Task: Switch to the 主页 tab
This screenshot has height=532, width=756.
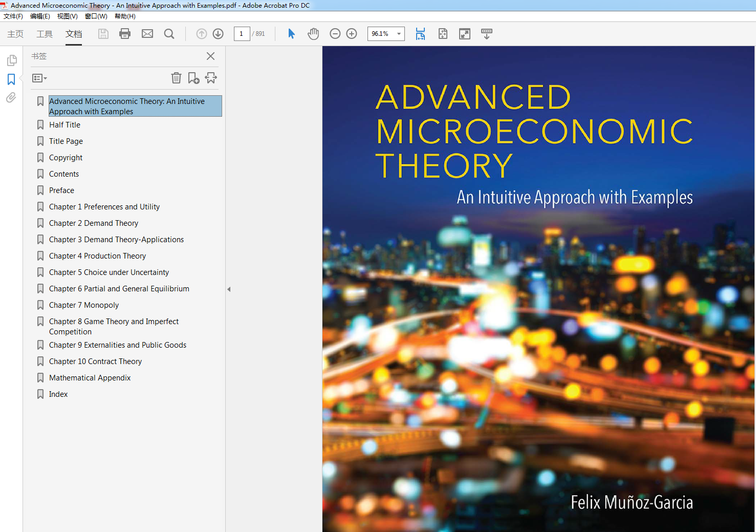Action: [x=15, y=34]
